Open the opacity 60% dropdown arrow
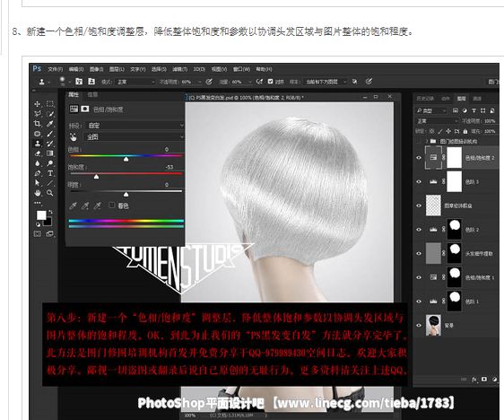This screenshot has width=504, height=420. click(199, 82)
